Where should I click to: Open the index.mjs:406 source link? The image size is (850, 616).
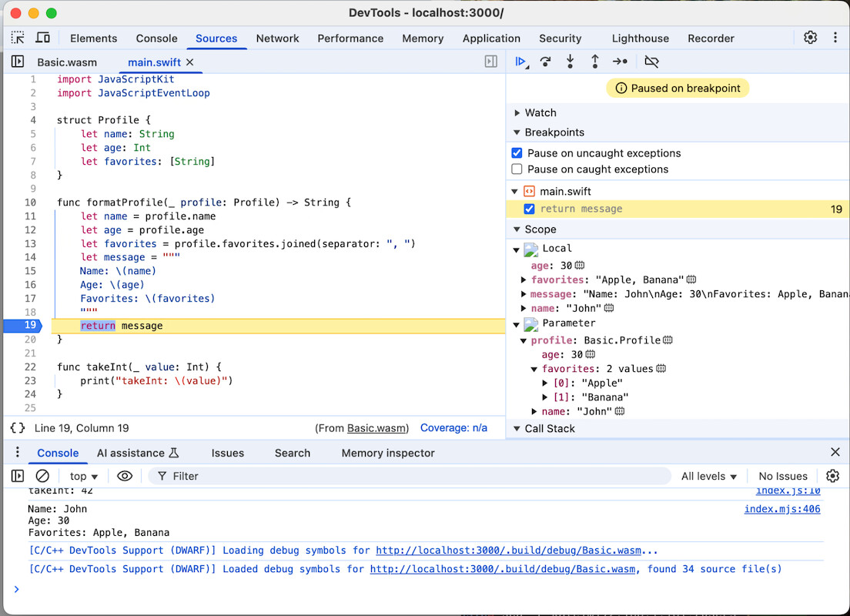781,509
